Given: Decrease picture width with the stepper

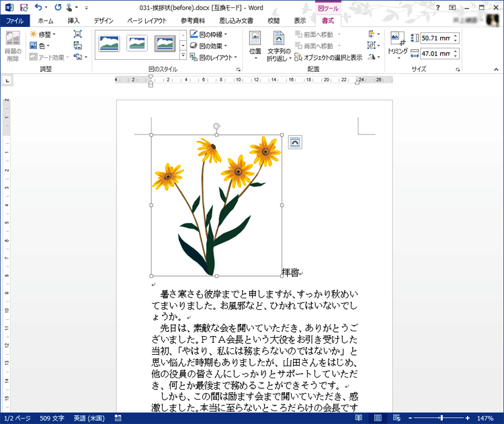Looking at the screenshot, I should [456, 56].
